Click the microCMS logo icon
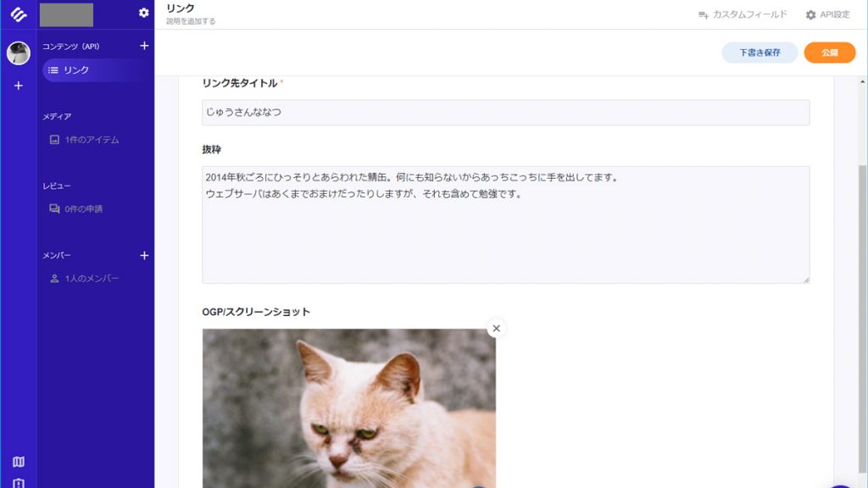The height and width of the screenshot is (488, 868). tap(19, 14)
